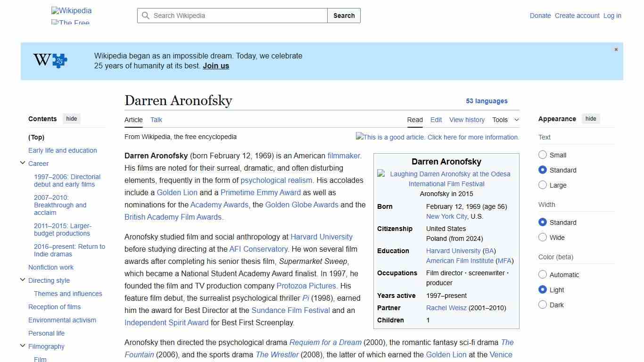Click the magnifying glass in search box

click(146, 16)
